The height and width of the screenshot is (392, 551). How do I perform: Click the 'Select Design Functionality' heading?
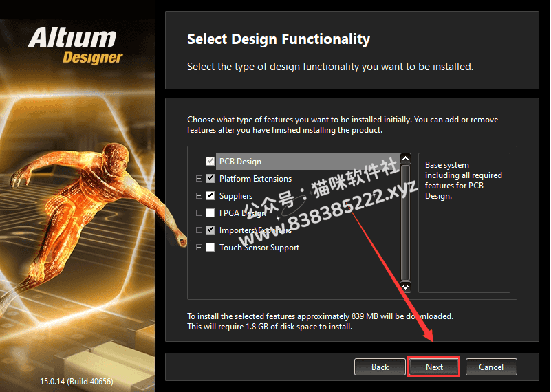(x=279, y=39)
